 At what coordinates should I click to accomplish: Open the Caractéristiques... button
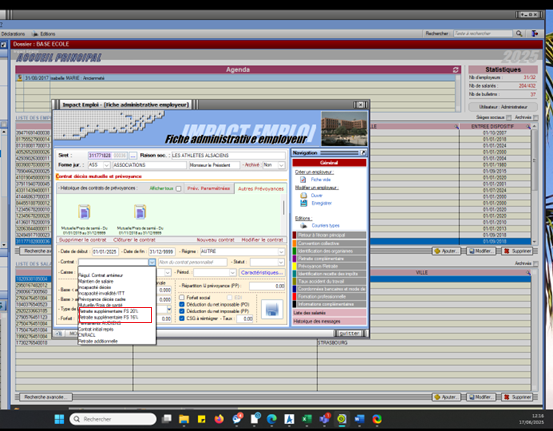coord(262,273)
